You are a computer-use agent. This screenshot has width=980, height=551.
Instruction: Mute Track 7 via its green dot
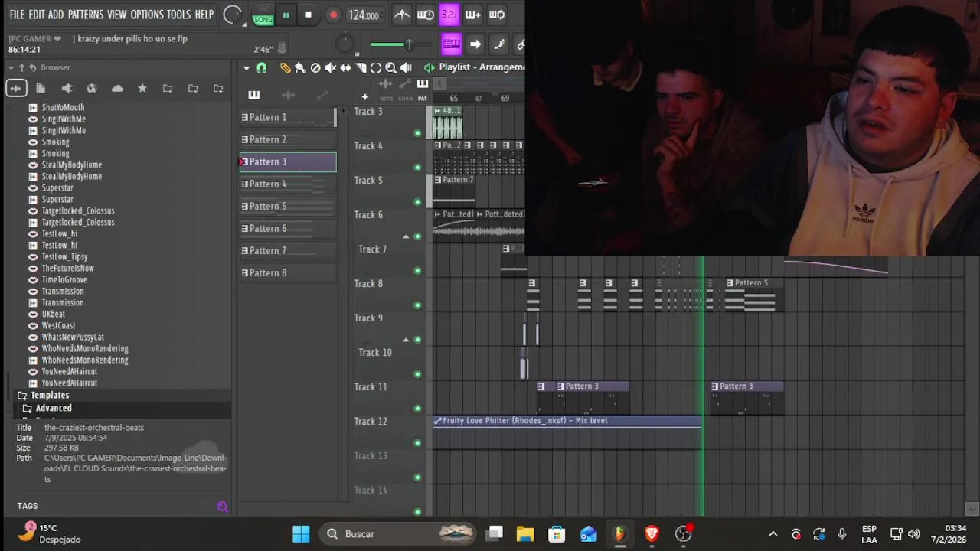(x=417, y=271)
